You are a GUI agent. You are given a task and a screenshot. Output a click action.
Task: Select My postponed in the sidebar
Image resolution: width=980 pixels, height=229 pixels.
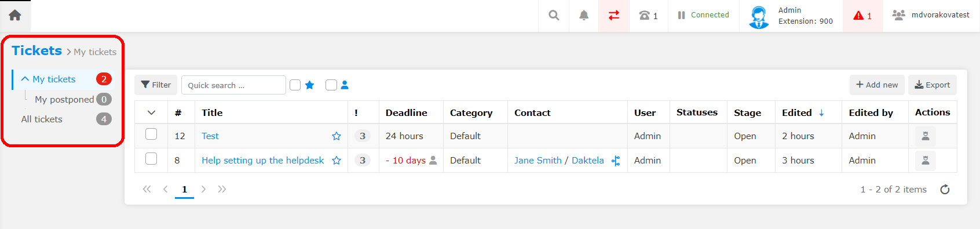pos(64,99)
